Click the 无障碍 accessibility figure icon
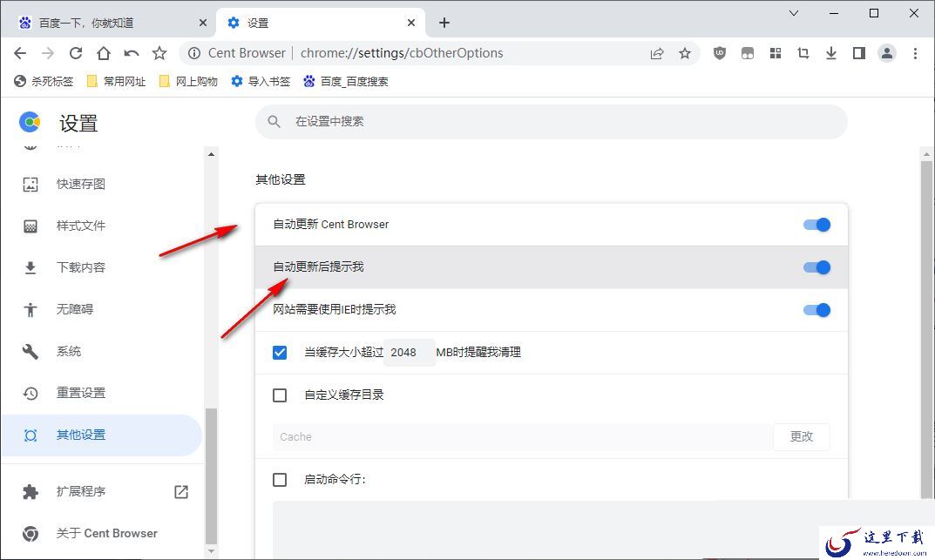935x560 pixels. pos(30,309)
